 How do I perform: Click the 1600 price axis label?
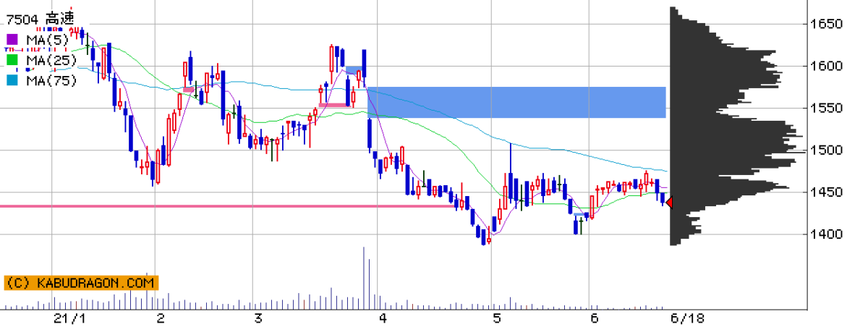click(825, 66)
